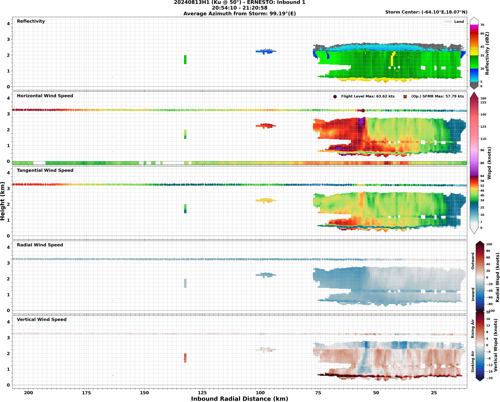Screen dimensions: 500x402
Task: Click the Vertical Wspd colorbar
Action: [480, 345]
